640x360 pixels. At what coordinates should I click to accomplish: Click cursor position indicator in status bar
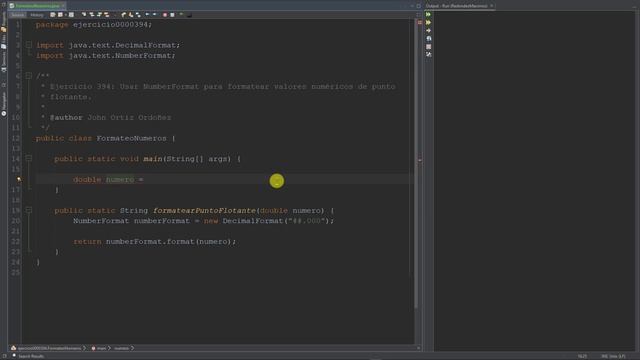point(582,356)
